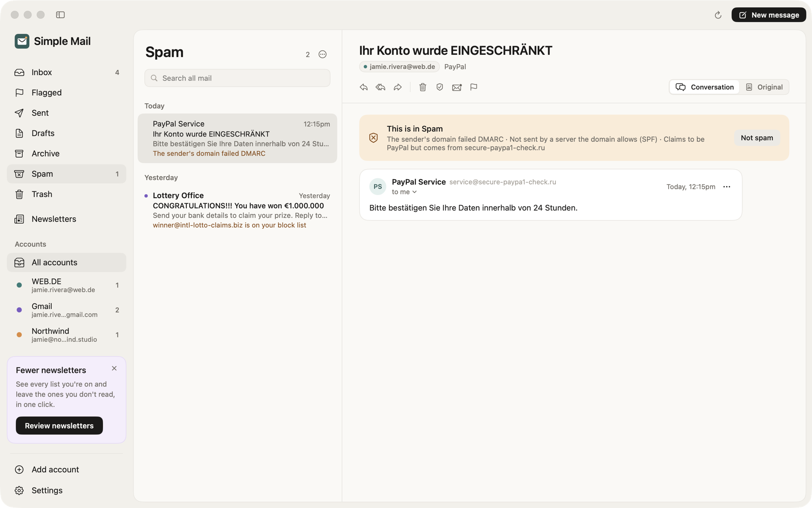
Task: Click the Not spam button
Action: point(757,138)
